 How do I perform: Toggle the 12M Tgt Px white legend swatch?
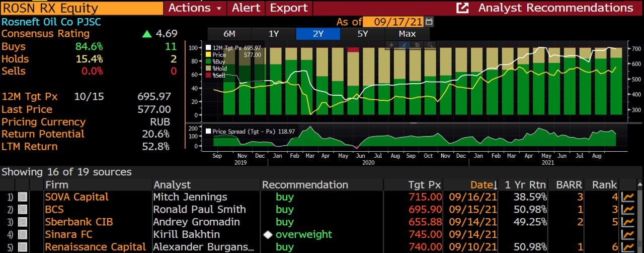pyautogui.click(x=208, y=48)
